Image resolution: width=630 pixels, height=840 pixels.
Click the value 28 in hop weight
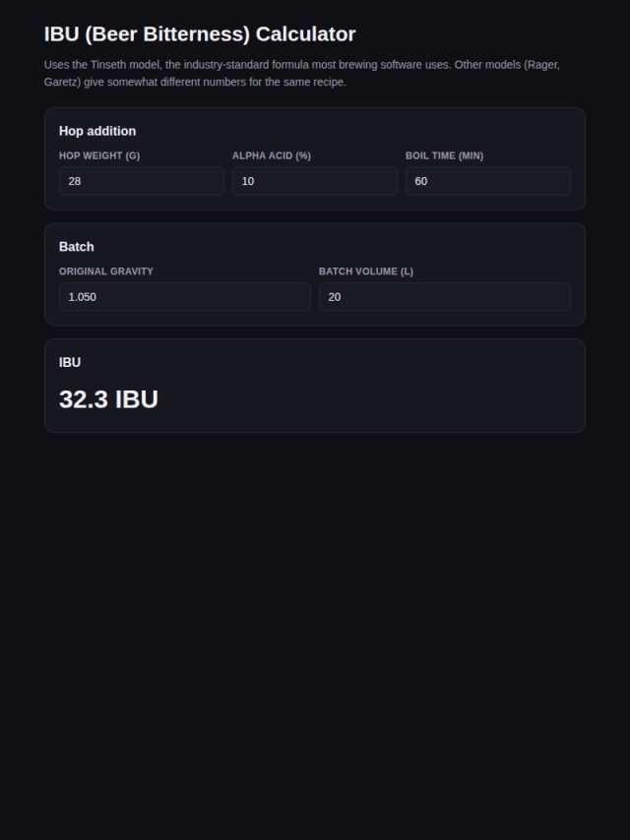coord(75,181)
